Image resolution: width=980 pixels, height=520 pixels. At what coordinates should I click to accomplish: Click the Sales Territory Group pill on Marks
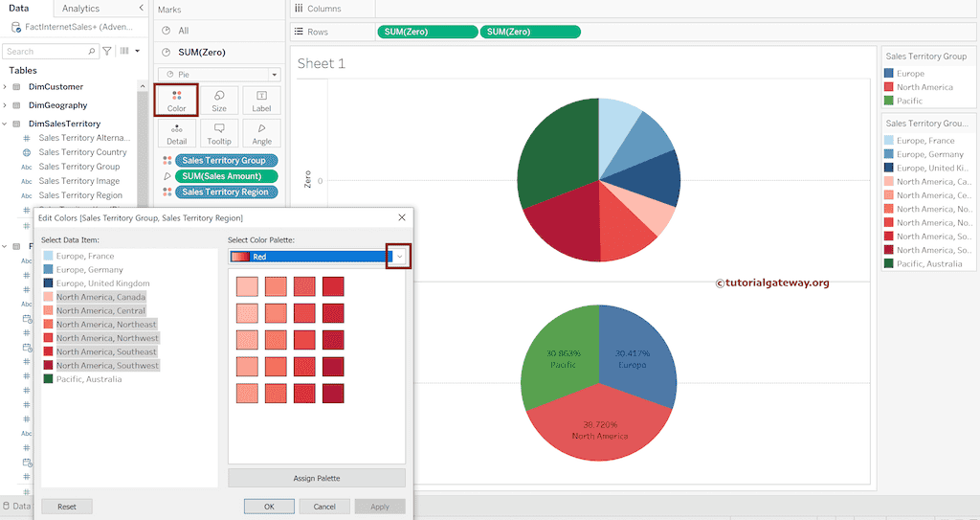point(226,160)
